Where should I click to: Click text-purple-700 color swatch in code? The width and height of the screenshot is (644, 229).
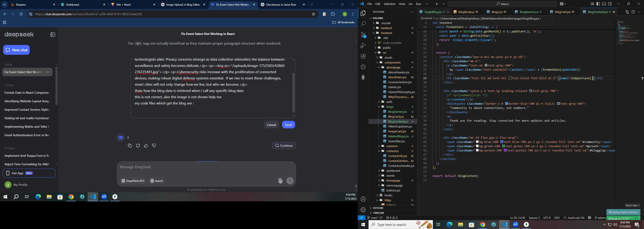pos(505,151)
